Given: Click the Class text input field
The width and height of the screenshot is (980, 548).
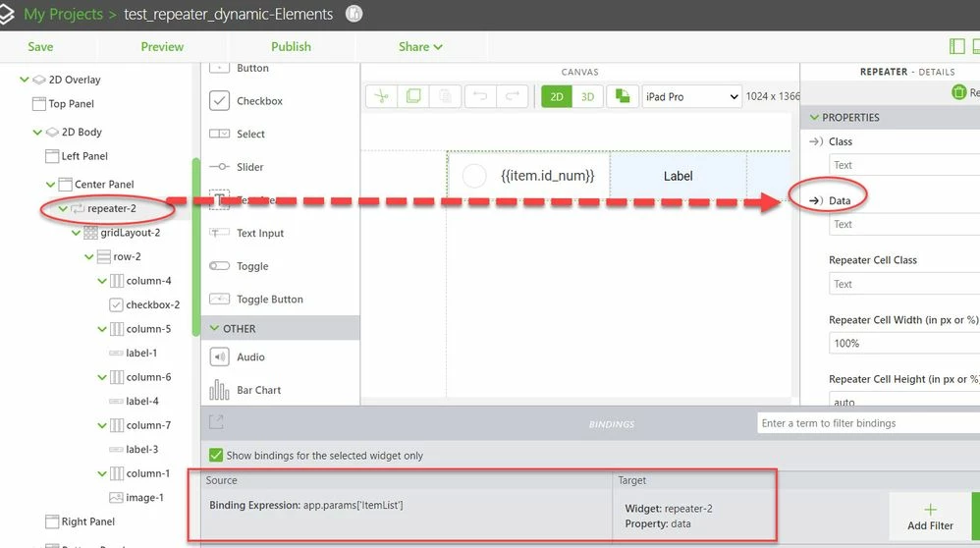Looking at the screenshot, I should pos(904,165).
